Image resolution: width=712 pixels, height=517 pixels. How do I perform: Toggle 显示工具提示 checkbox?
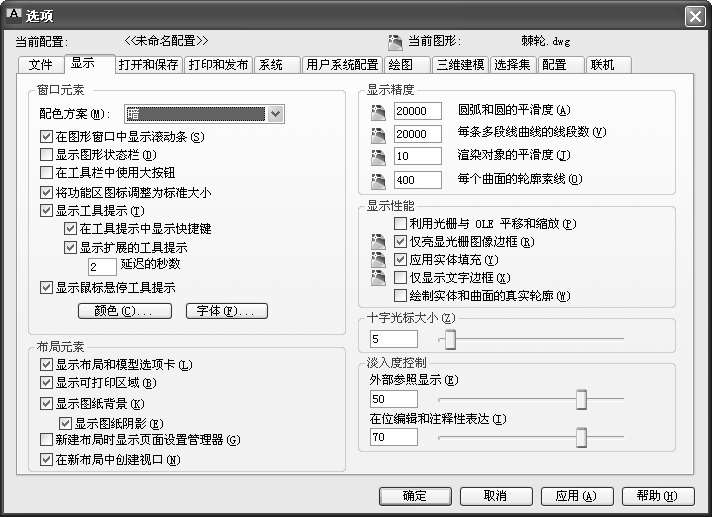(x=46, y=211)
